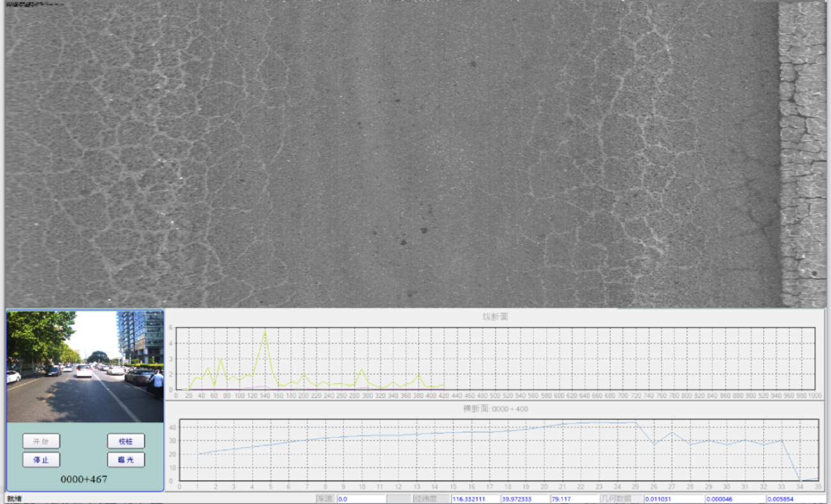Click the front road camera preview

point(85,366)
